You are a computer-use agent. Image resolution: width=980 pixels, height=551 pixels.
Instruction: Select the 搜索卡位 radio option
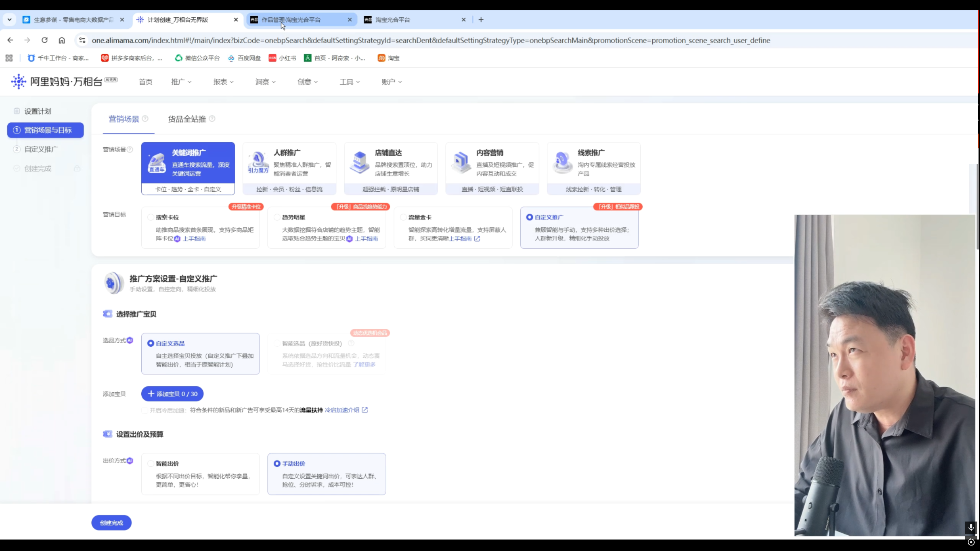point(151,217)
